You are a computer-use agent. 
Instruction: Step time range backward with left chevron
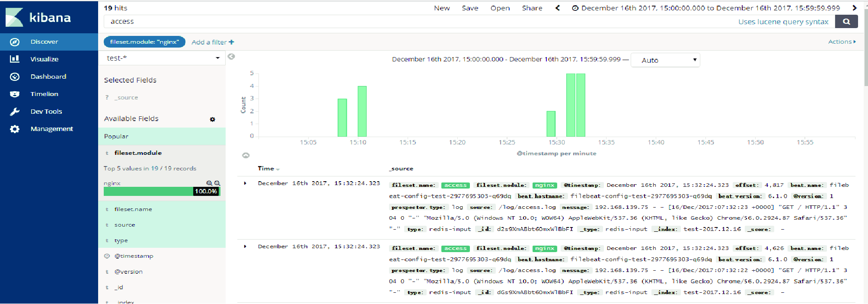pyautogui.click(x=558, y=8)
